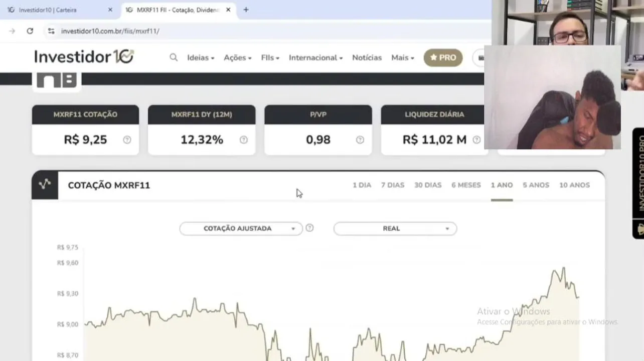644x361 pixels.
Task: Open the Ações dropdown menu
Action: pos(238,58)
